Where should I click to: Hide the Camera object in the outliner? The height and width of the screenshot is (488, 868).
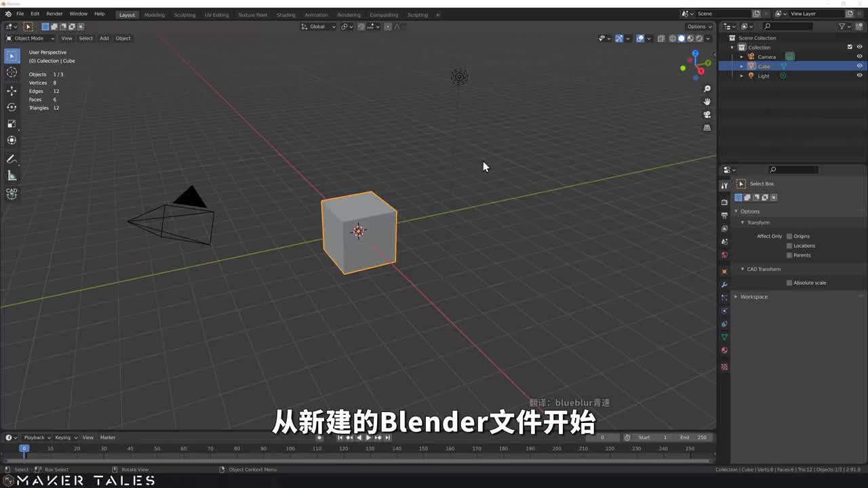point(859,57)
